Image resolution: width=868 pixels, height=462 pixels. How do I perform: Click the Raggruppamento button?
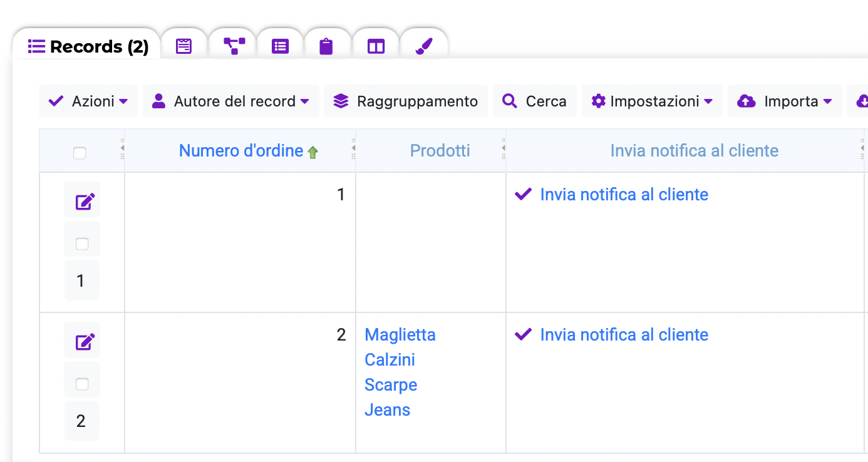pyautogui.click(x=406, y=101)
